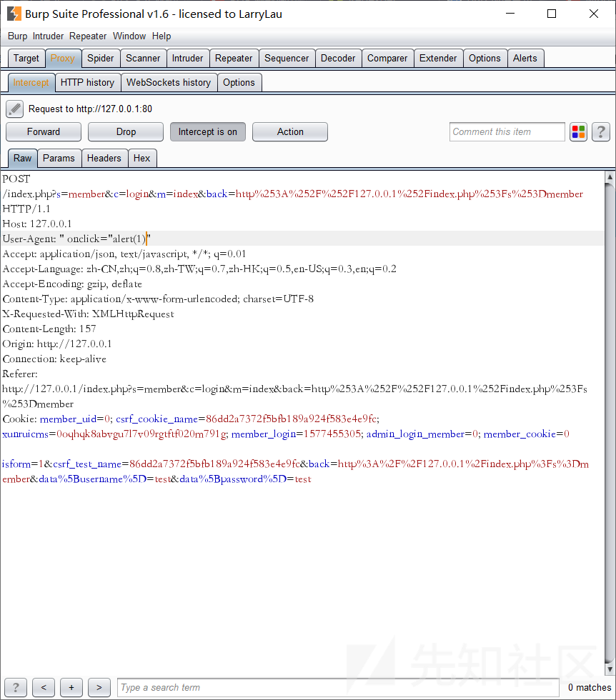The width and height of the screenshot is (616, 700).
Task: Click the help question mark near comment box
Action: coord(601,131)
